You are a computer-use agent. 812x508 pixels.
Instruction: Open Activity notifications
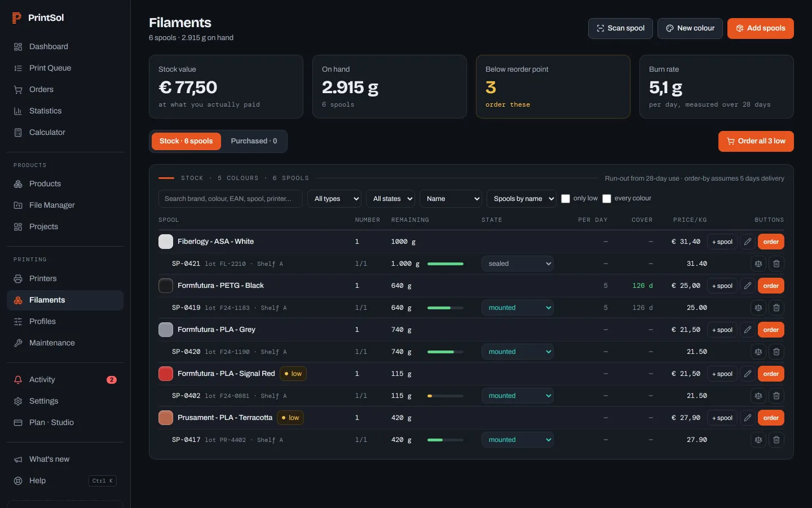(65, 379)
